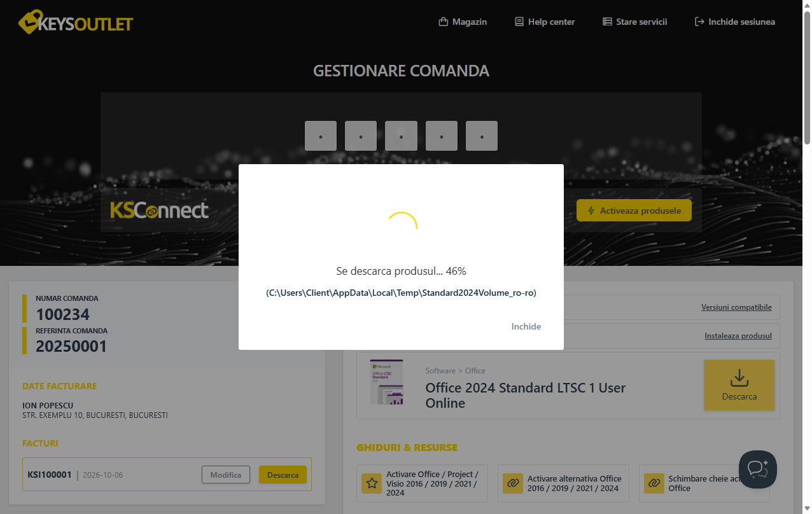Log out via Inchide sesiunea
Image resolution: width=812 pixels, height=514 pixels.
[735, 22]
